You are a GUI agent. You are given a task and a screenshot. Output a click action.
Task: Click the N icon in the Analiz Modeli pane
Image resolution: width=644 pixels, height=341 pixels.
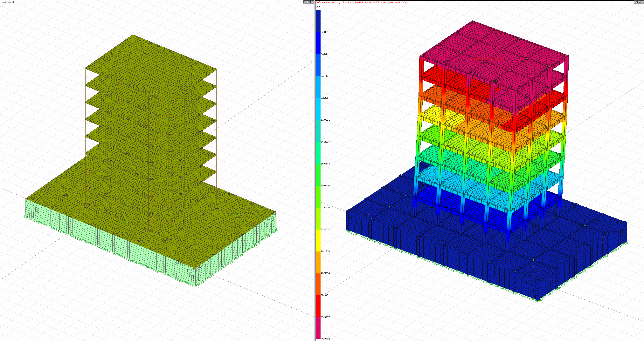pyautogui.click(x=308, y=2)
